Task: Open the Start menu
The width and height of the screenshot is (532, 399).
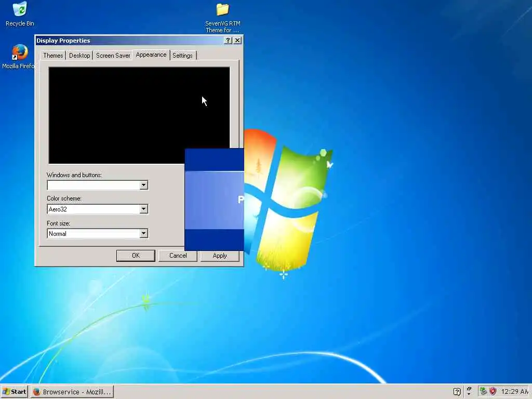Action: click(14, 392)
